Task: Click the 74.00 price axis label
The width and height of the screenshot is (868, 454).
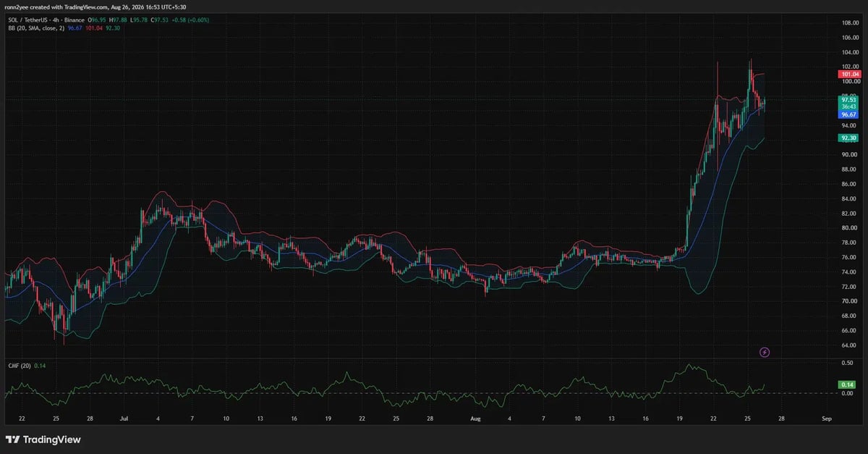Action: [x=848, y=272]
